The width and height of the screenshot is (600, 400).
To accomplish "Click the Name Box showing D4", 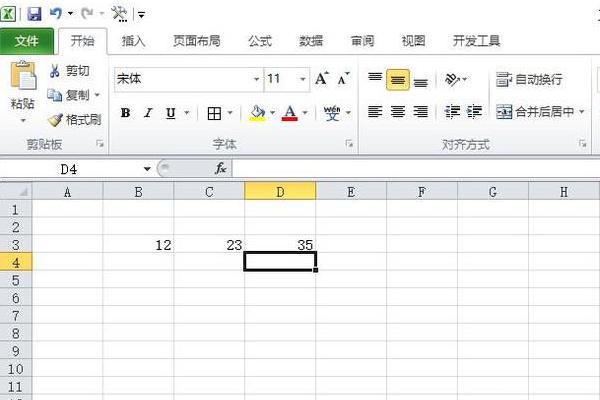I will pyautogui.click(x=69, y=169).
